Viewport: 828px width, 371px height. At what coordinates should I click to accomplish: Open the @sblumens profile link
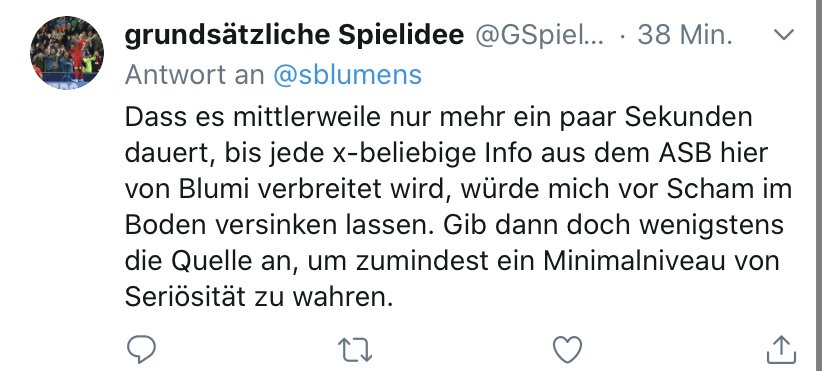pos(347,75)
